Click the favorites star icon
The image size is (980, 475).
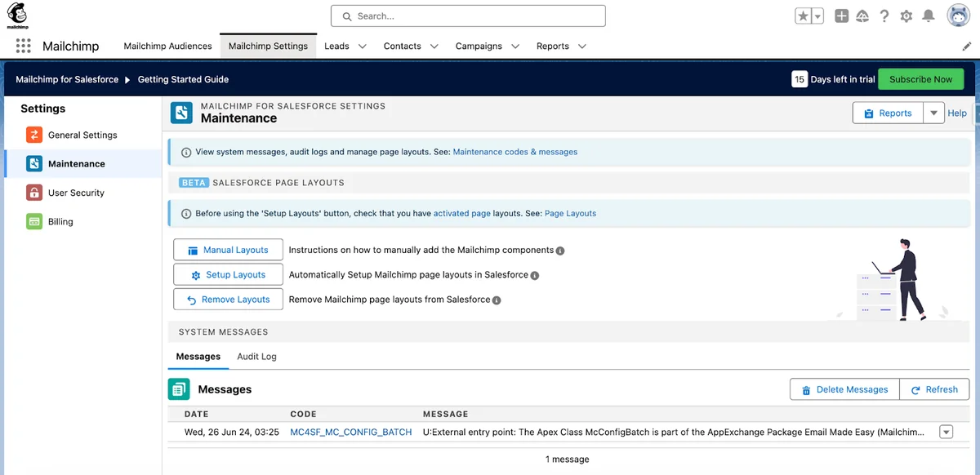coord(804,16)
